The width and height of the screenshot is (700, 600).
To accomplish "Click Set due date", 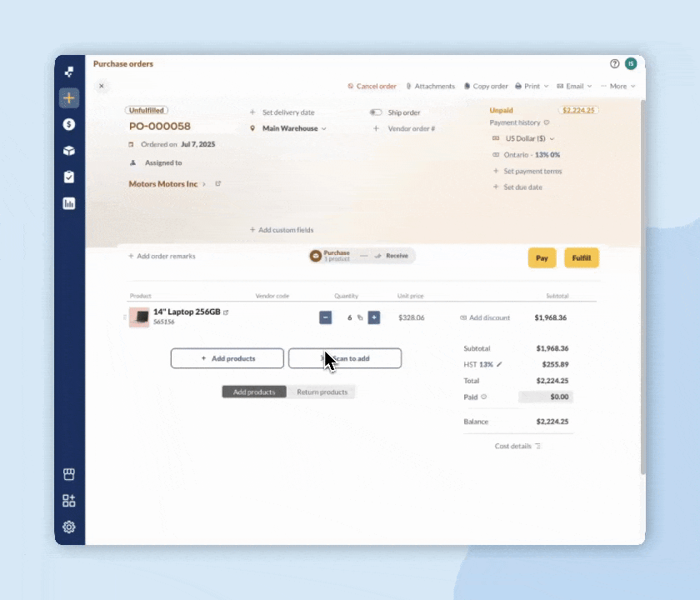I will (x=517, y=187).
